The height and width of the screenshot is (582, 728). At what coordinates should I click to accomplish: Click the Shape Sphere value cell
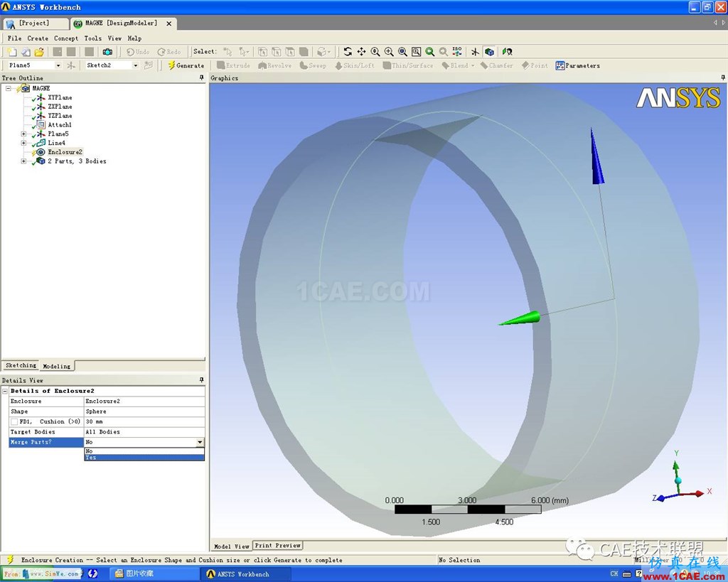click(144, 411)
